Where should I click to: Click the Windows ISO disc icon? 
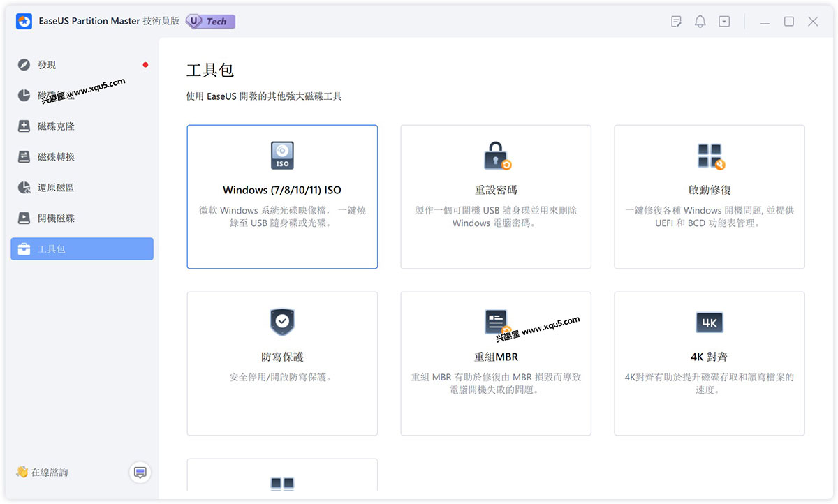[282, 156]
